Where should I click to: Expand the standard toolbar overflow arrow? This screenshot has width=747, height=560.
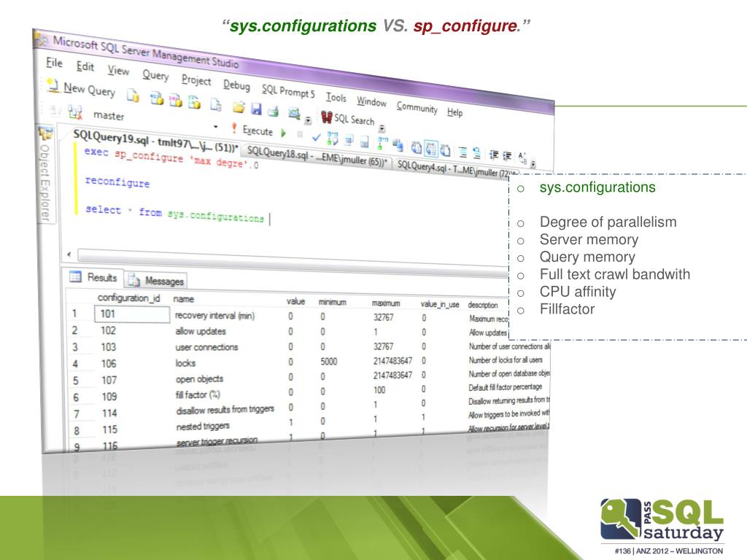click(x=308, y=120)
